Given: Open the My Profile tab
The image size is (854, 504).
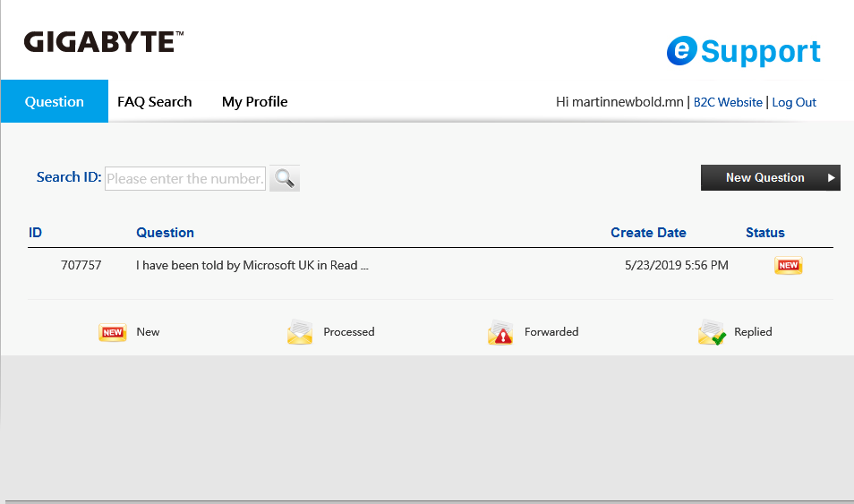Looking at the screenshot, I should coord(254,102).
